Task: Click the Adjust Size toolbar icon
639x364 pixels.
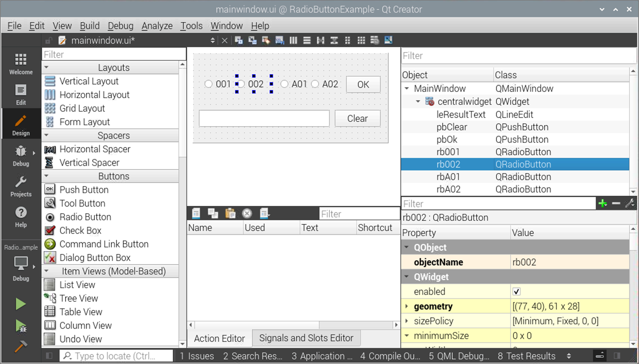Action: click(388, 40)
